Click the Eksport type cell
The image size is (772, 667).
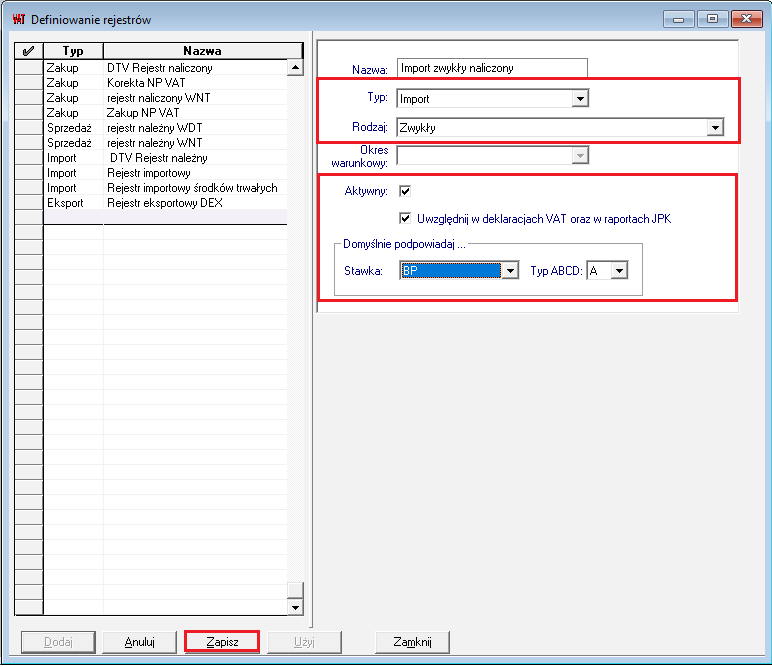tap(73, 203)
